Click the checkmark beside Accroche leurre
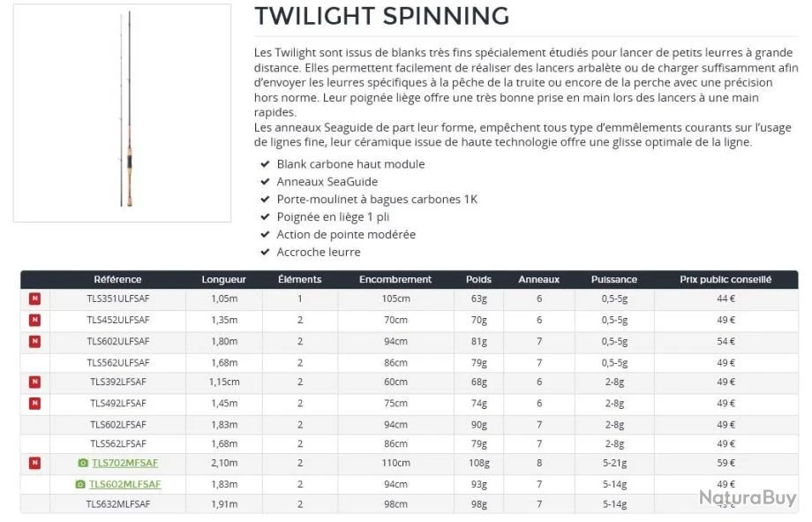Image resolution: width=812 pixels, height=522 pixels. (265, 253)
